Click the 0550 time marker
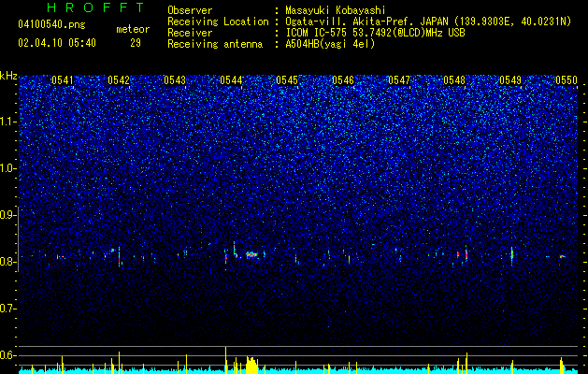The width and height of the screenshot is (588, 374). coord(566,80)
